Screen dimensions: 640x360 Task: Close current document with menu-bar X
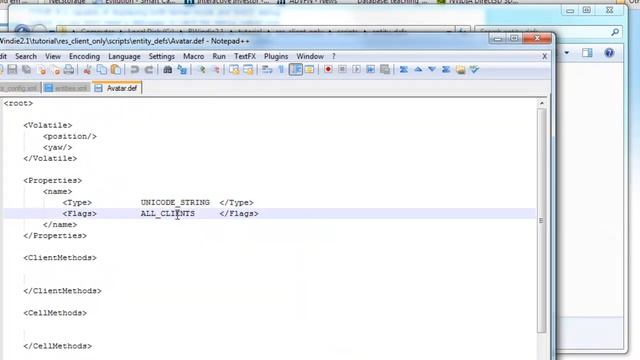click(544, 56)
